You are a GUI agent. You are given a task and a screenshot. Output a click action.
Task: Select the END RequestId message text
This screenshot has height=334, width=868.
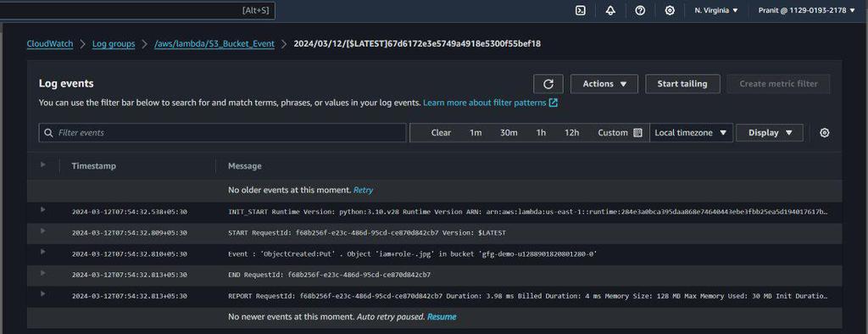pyautogui.click(x=330, y=276)
